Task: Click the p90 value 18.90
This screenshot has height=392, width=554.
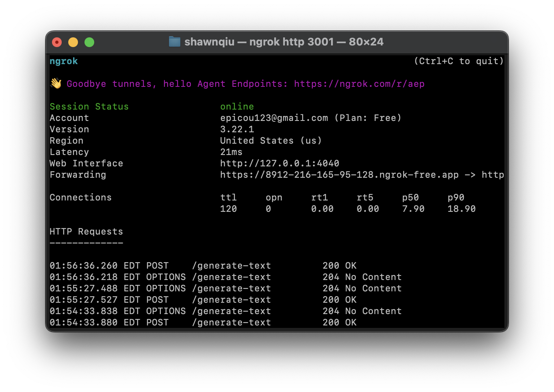Action: [461, 209]
